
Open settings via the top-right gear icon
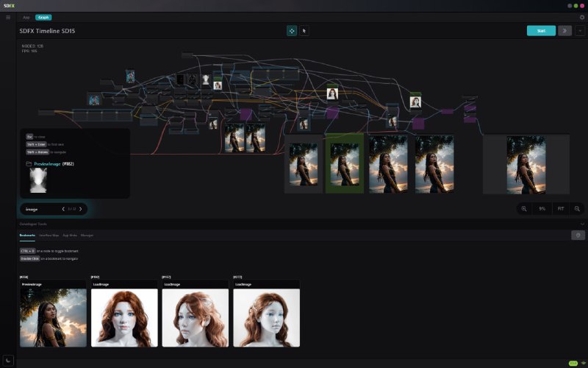582,17
